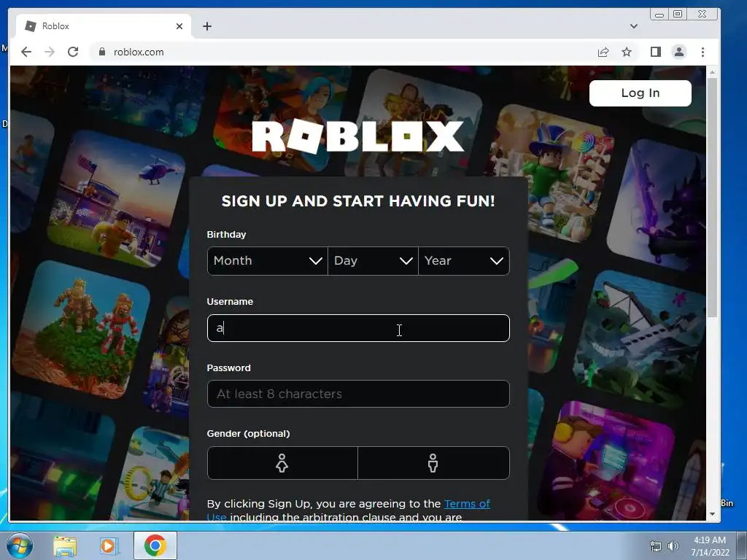Click the 'SIGN UP AND START HAVING FUN!' heading
Screen dimensions: 747x560
click(358, 201)
